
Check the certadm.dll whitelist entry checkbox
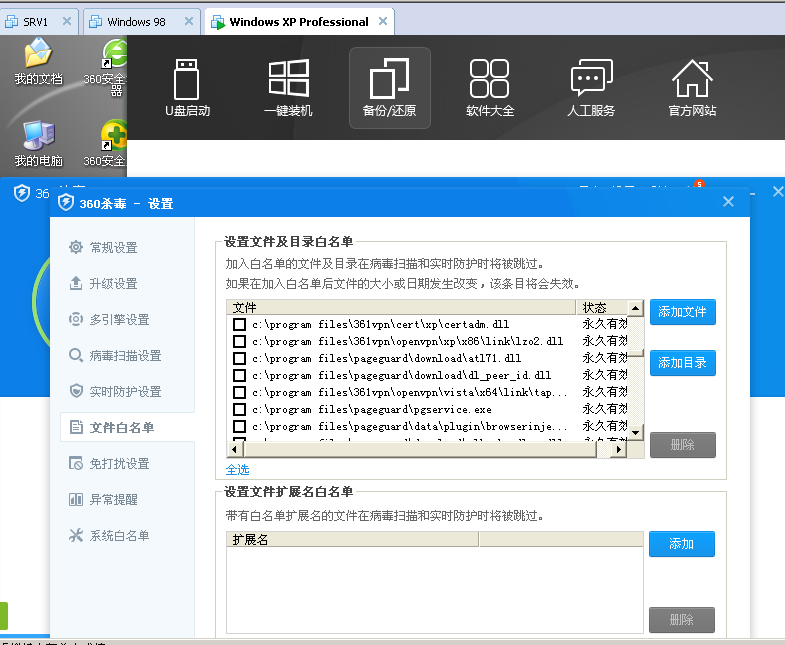click(240, 325)
